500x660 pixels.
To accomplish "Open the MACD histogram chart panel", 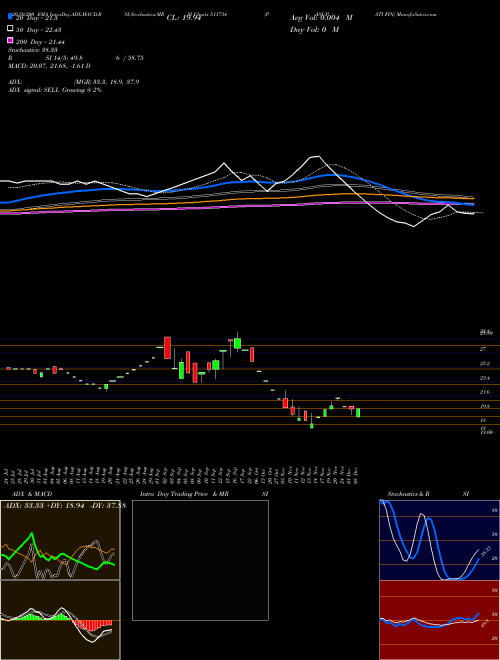I will (x=60, y=620).
